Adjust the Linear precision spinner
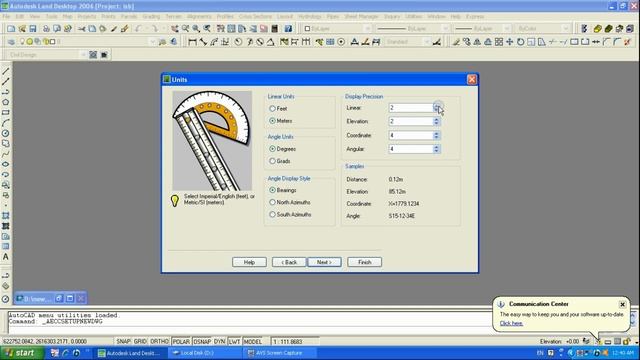The height and width of the screenshot is (360, 640). [436, 108]
